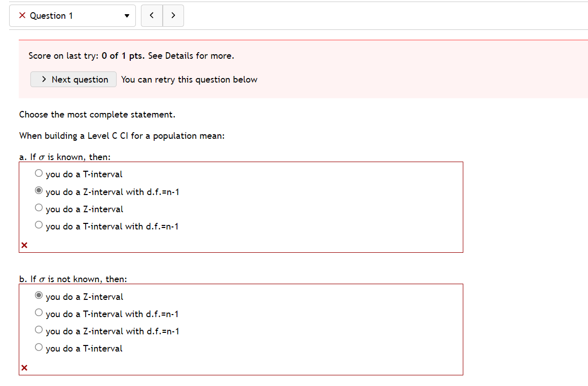
Task: Click the right chevron to go forward
Action: 173,16
